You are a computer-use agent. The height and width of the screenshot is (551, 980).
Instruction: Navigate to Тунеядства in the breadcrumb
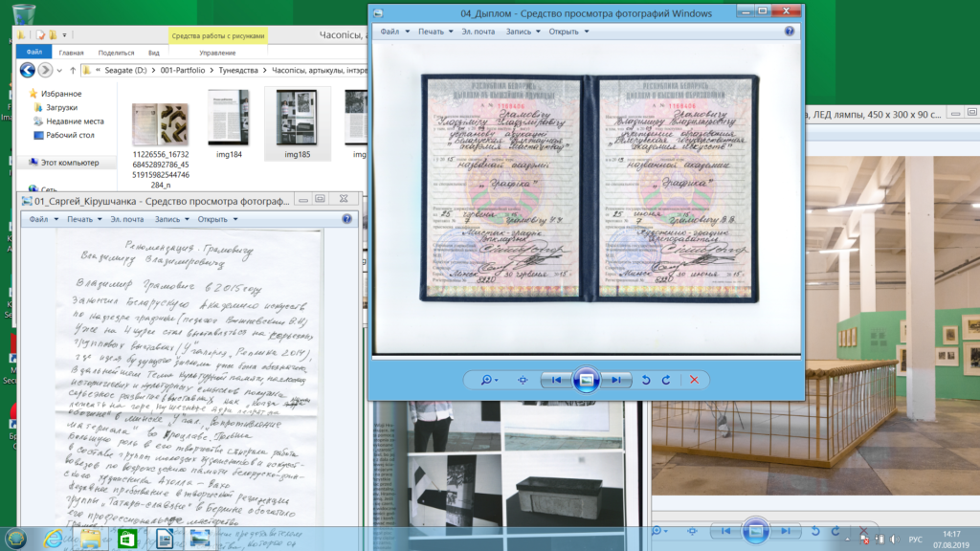pyautogui.click(x=238, y=71)
